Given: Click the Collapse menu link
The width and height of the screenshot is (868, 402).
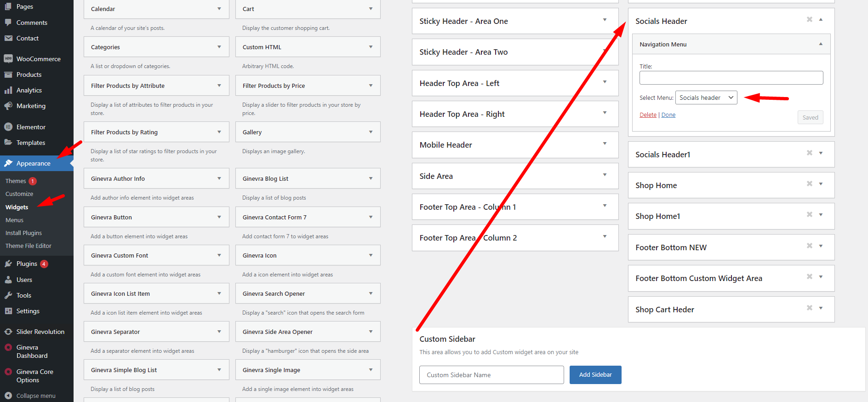Looking at the screenshot, I should coord(36,396).
